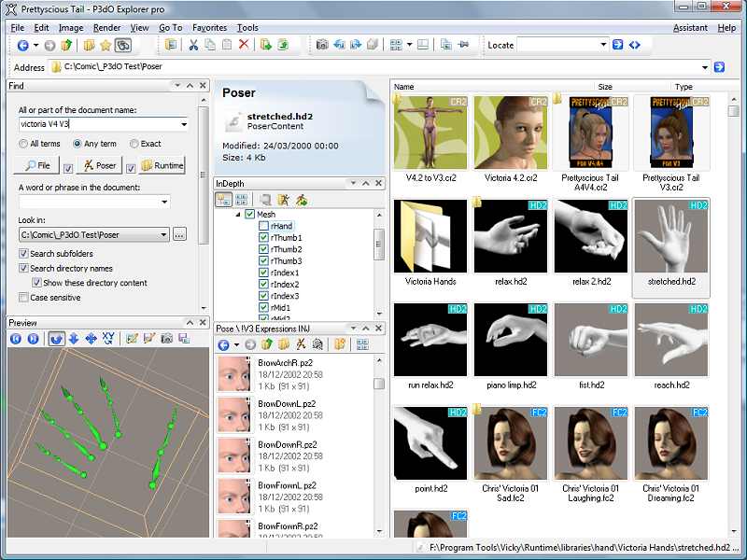The image size is (747, 560).
Task: Collapse the Mesh tree node
Action: (238, 215)
